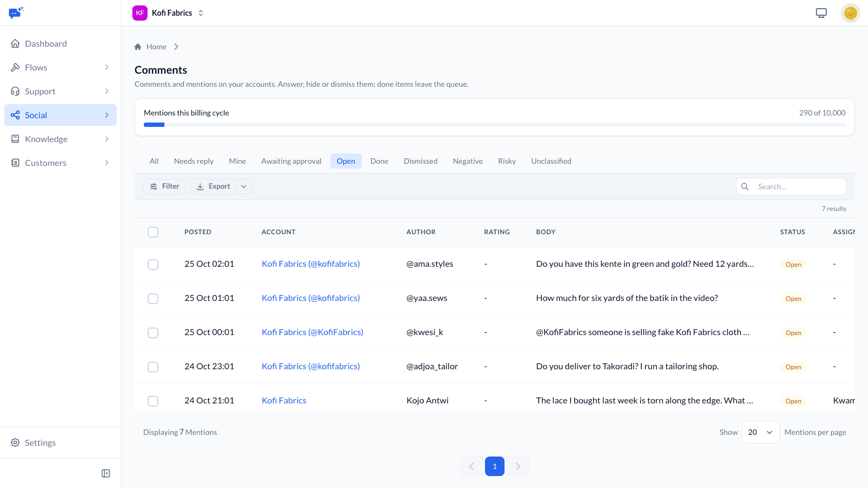The image size is (868, 488).
Task: Open the mentions per page dropdown
Action: pyautogui.click(x=761, y=432)
